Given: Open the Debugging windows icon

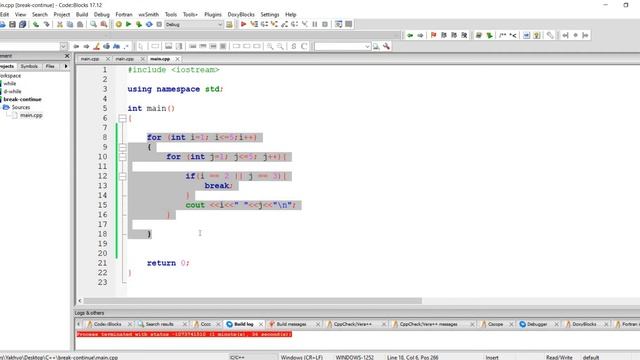Looking at the screenshot, I should (x=338, y=24).
